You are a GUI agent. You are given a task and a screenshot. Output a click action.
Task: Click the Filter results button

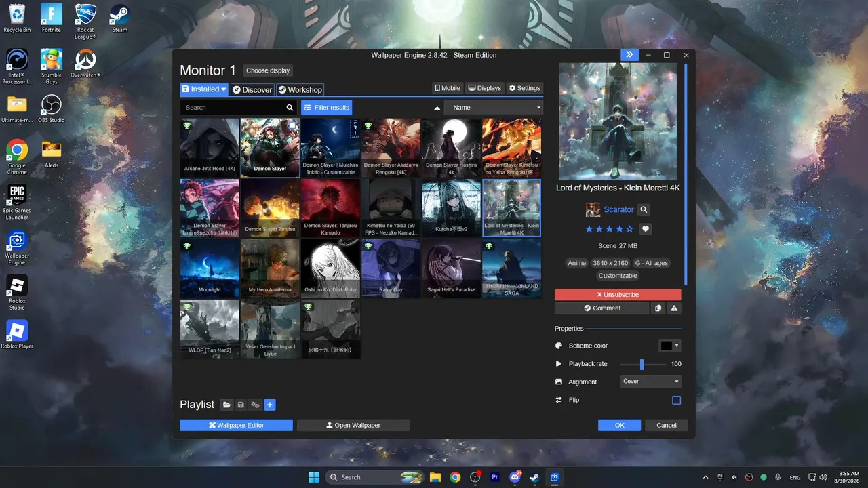pyautogui.click(x=326, y=107)
